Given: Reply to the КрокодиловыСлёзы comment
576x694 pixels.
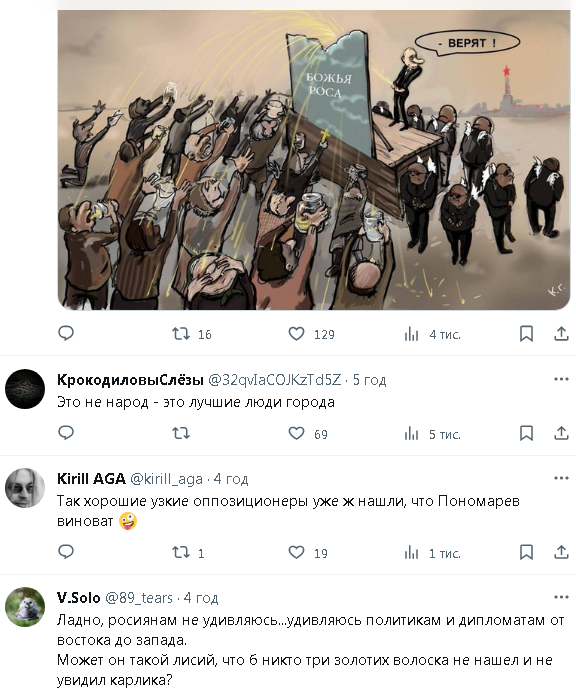Looking at the screenshot, I should pyautogui.click(x=66, y=433).
